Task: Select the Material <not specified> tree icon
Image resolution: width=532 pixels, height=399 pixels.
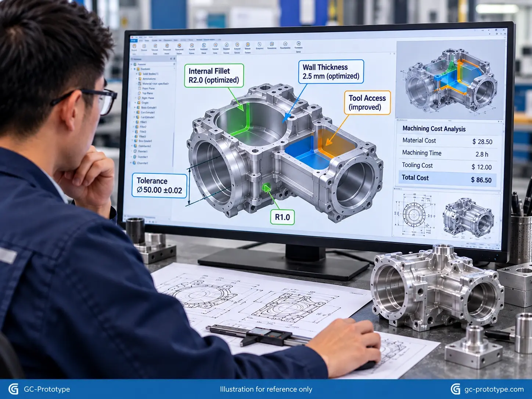Action: tap(140, 84)
